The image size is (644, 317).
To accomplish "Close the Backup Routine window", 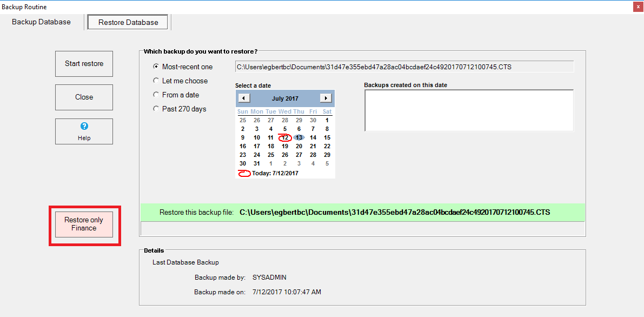I will (637, 6).
